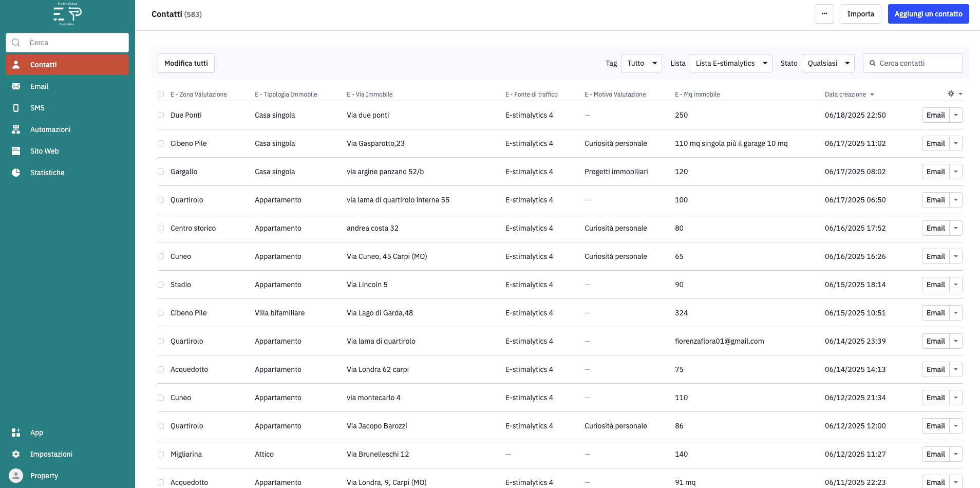
Task: Click the App grid icon in sidebar
Action: pyautogui.click(x=16, y=433)
